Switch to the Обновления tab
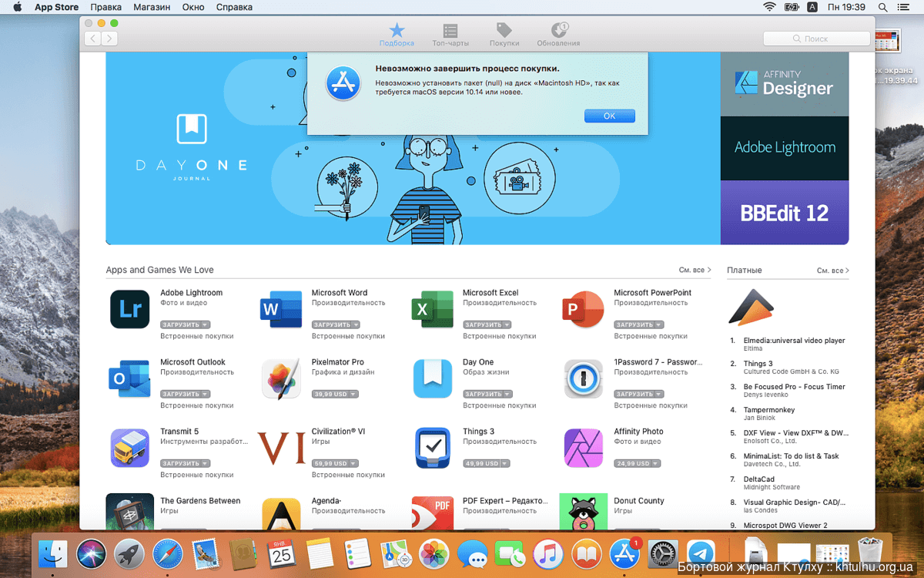 pyautogui.click(x=558, y=35)
